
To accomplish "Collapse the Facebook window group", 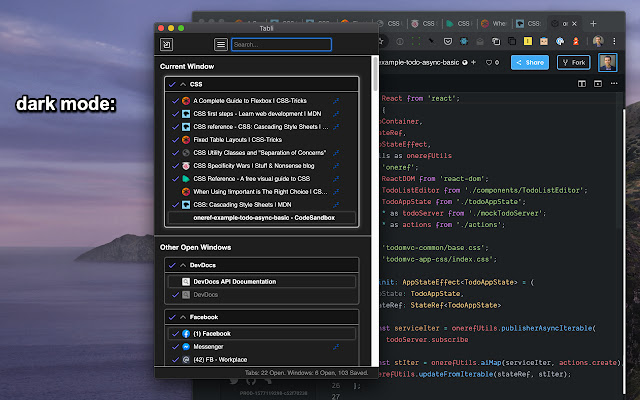I will (184, 316).
